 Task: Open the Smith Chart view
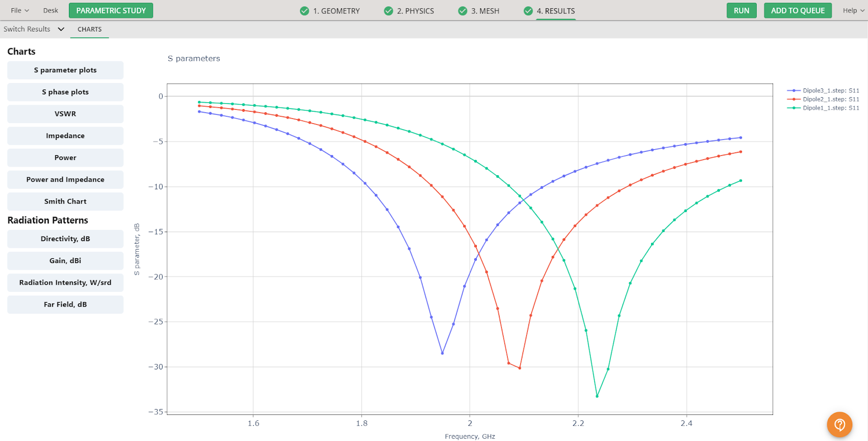[x=65, y=201]
